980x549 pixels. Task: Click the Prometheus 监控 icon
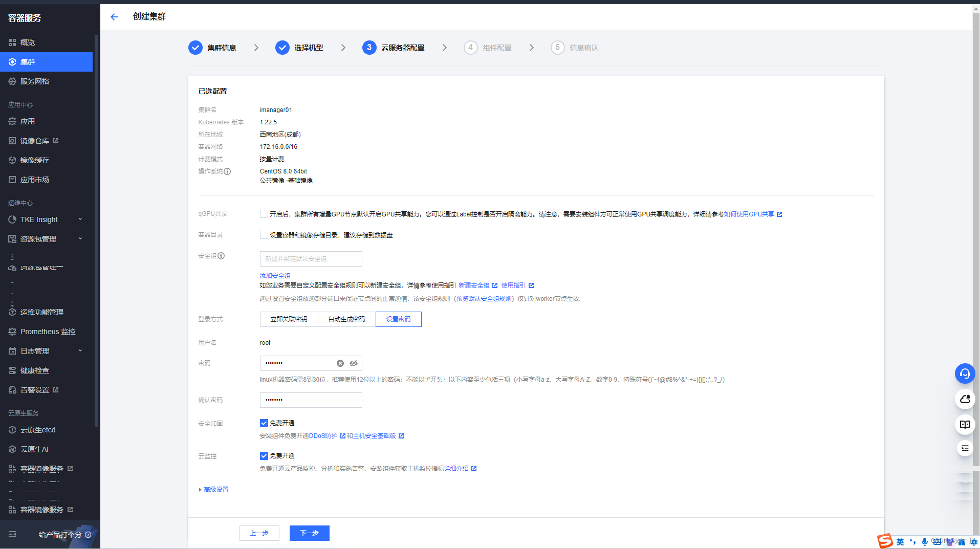[12, 332]
